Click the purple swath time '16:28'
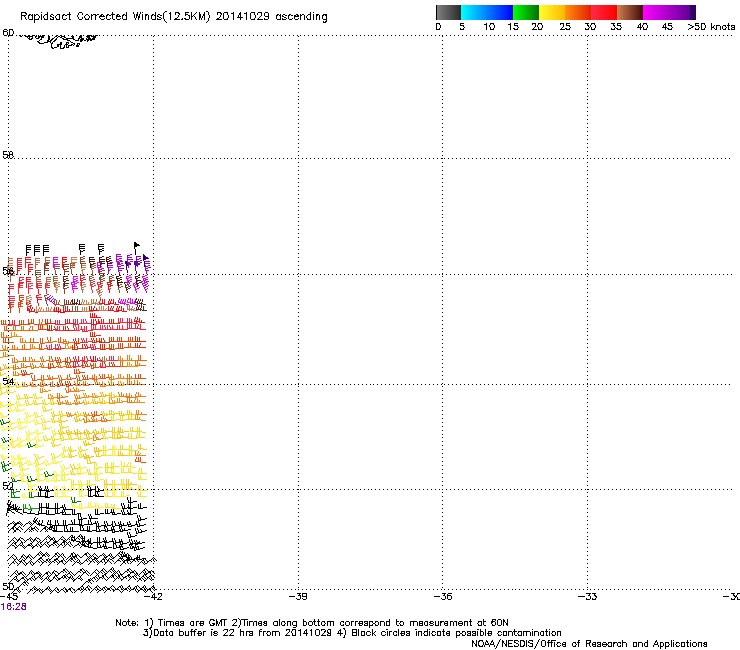 (14, 607)
